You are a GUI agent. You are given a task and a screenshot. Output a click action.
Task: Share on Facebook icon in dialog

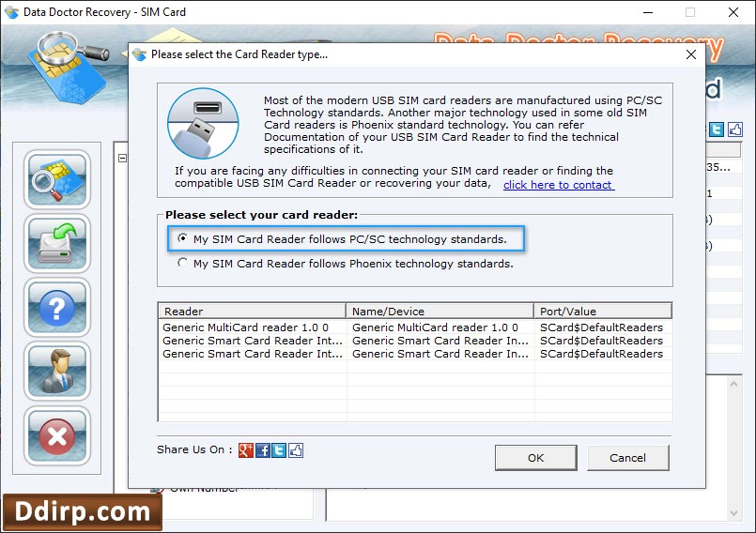pyautogui.click(x=263, y=450)
